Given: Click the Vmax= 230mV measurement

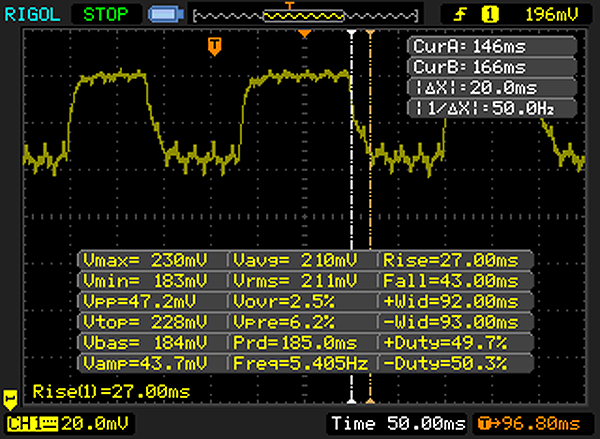Looking at the screenshot, I should point(145,260).
